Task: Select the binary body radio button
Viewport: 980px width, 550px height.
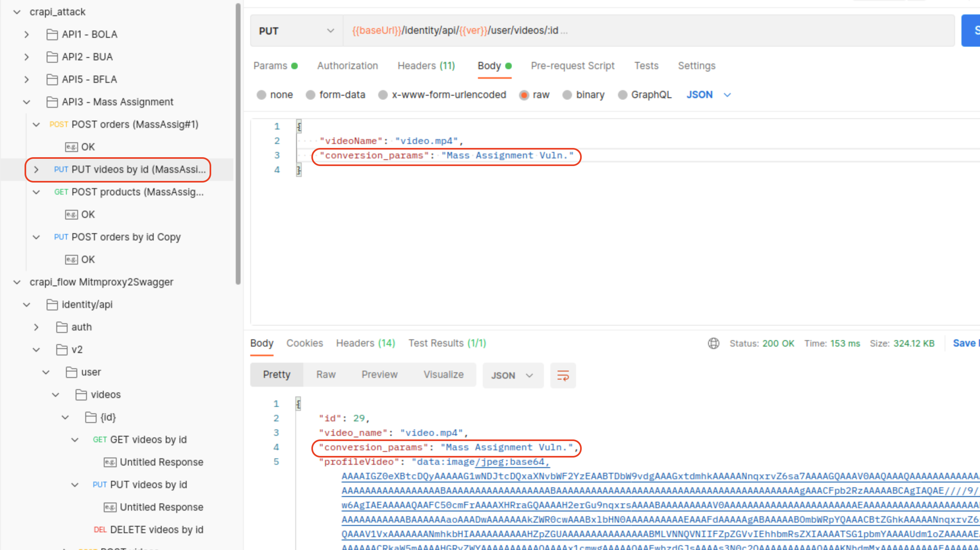Action: click(x=567, y=95)
